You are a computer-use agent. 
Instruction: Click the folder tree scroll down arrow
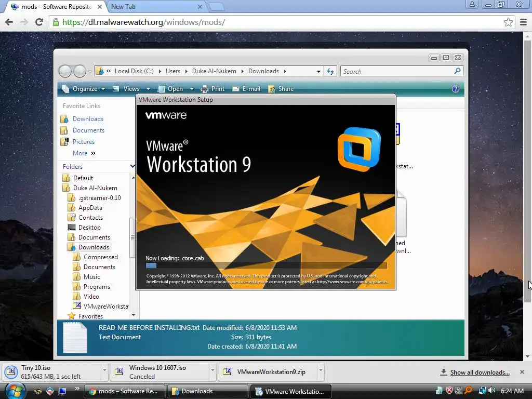click(134, 315)
